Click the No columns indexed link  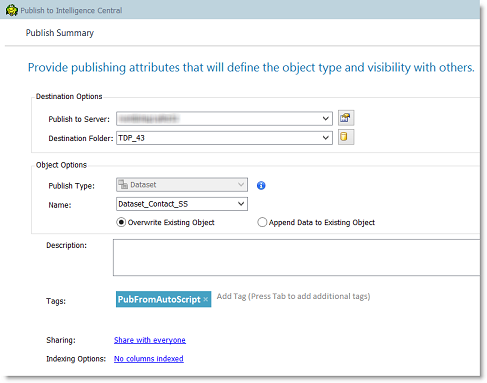(149, 359)
